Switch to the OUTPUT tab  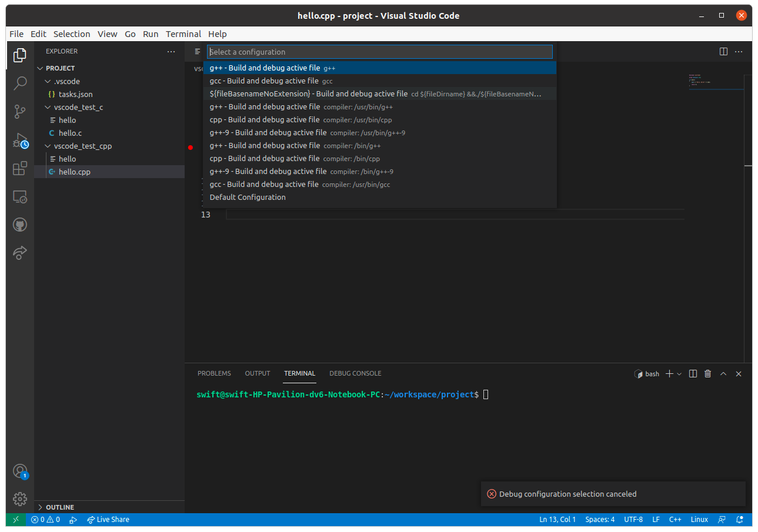pyautogui.click(x=258, y=373)
